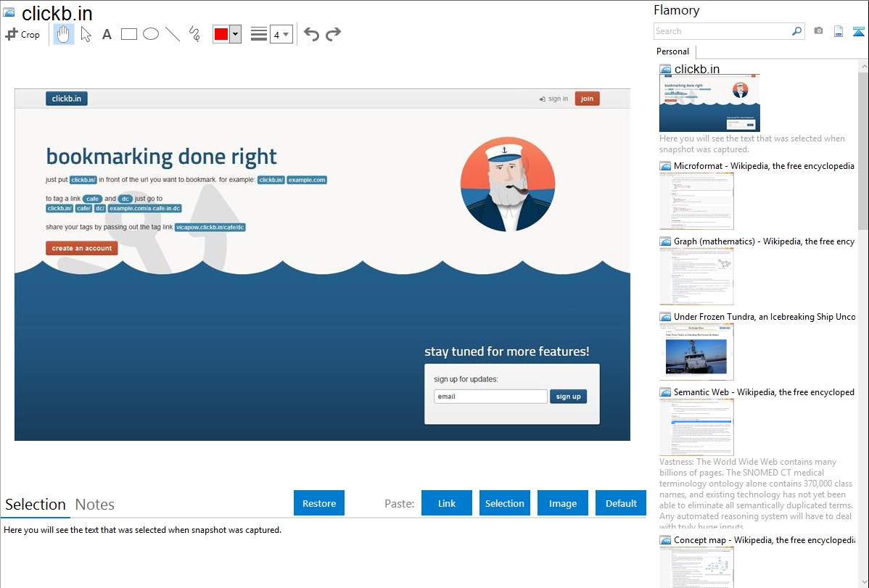Activate the hand pan tool
Screen dimensions: 869x588
point(64,34)
